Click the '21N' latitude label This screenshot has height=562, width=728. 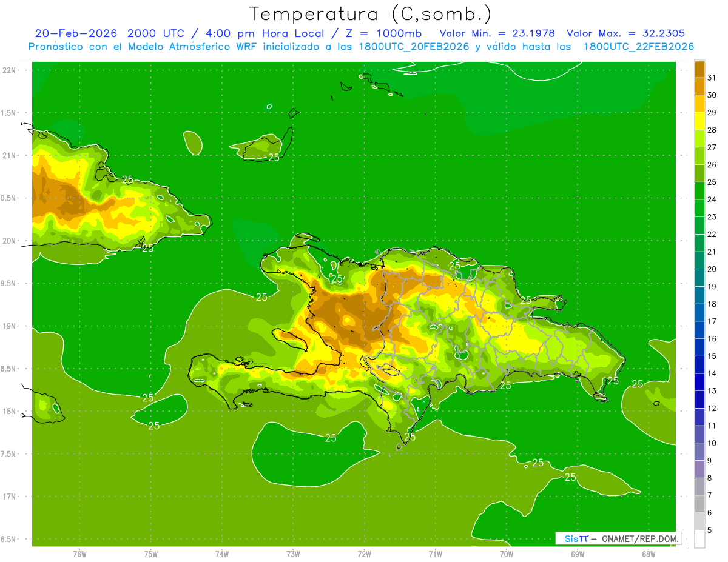point(9,156)
